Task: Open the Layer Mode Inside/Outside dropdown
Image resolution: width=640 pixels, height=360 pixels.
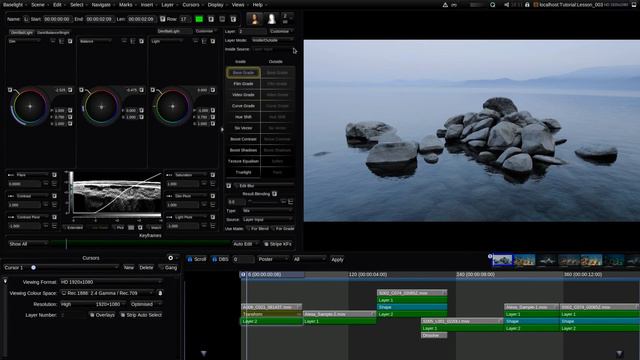Action: tap(272, 40)
